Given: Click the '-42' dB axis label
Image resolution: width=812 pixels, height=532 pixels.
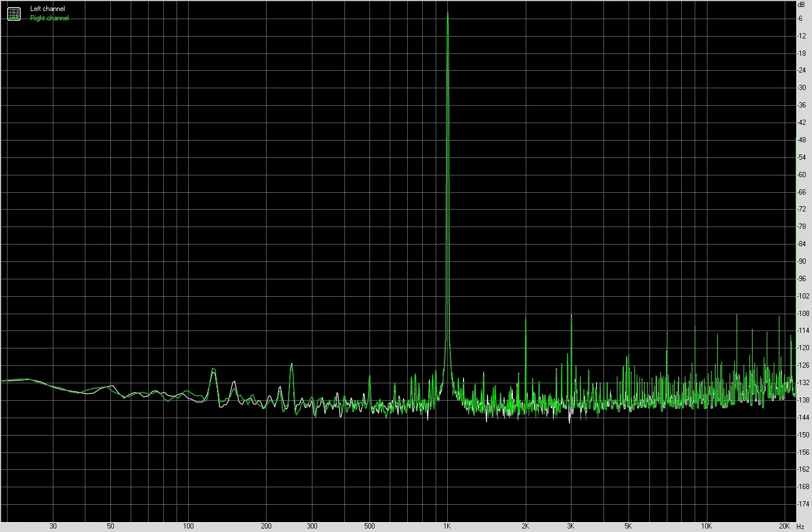Looking at the screenshot, I should [802, 123].
